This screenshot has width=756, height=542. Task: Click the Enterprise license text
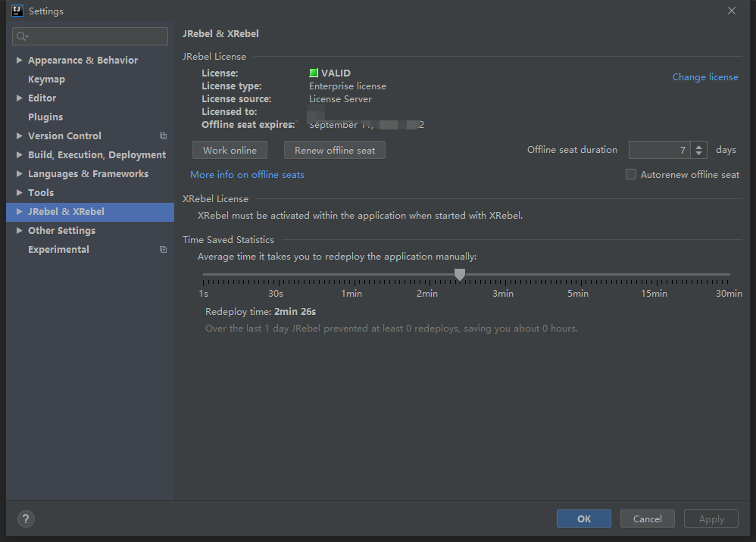[348, 86]
